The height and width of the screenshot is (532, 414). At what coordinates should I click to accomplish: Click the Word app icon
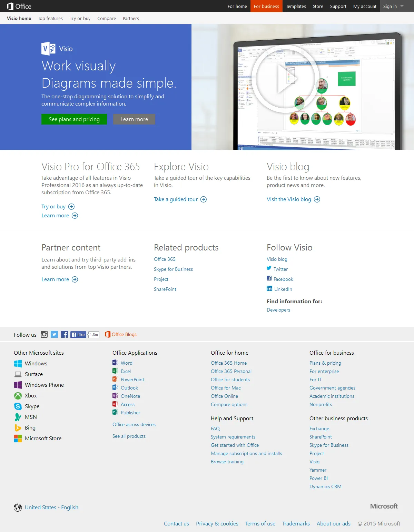click(115, 363)
